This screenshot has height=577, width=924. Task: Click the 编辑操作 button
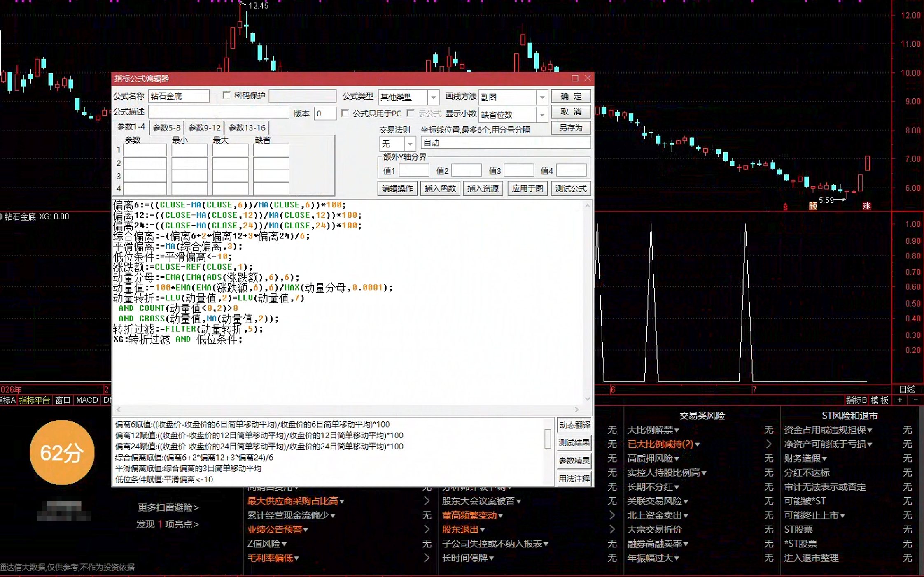pyautogui.click(x=397, y=188)
